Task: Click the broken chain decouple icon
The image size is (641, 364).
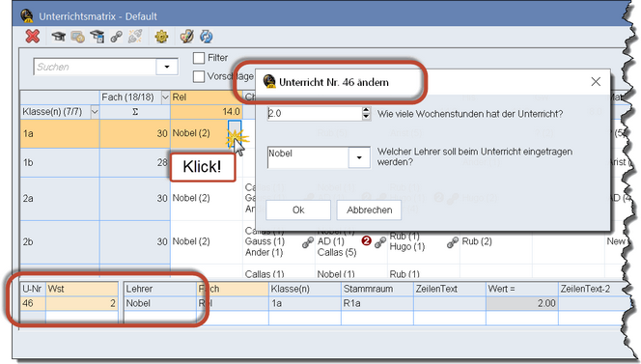Action: point(135,37)
